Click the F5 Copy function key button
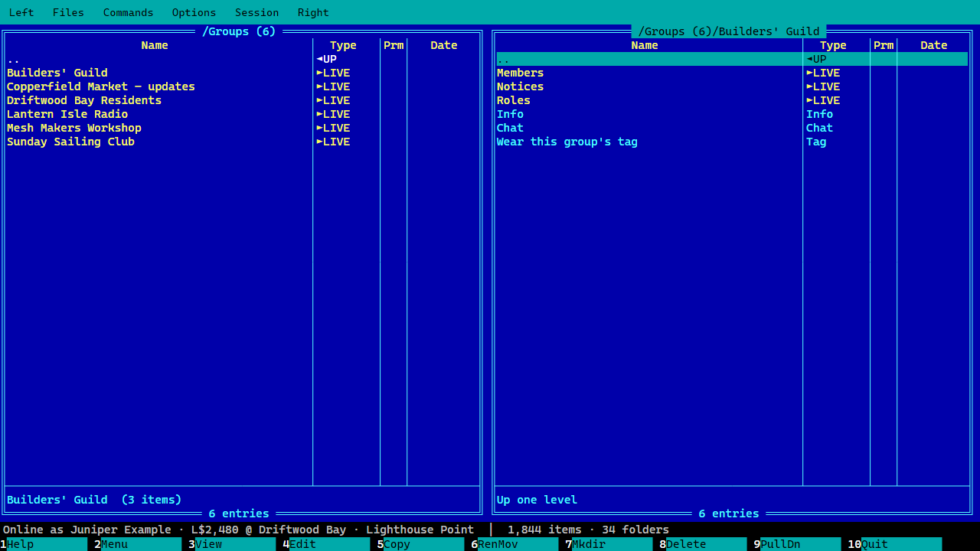Screen dimensions: 980x551 coord(420,544)
